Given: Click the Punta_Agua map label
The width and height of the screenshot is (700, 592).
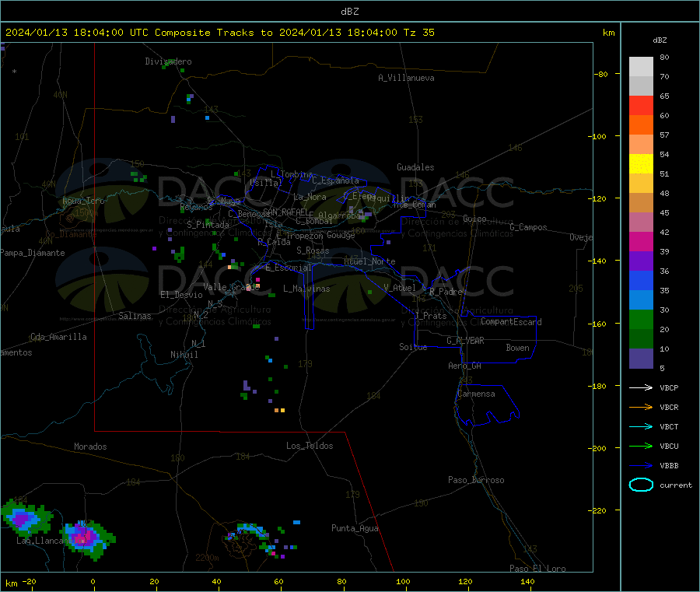Looking at the screenshot, I should coord(355,528).
